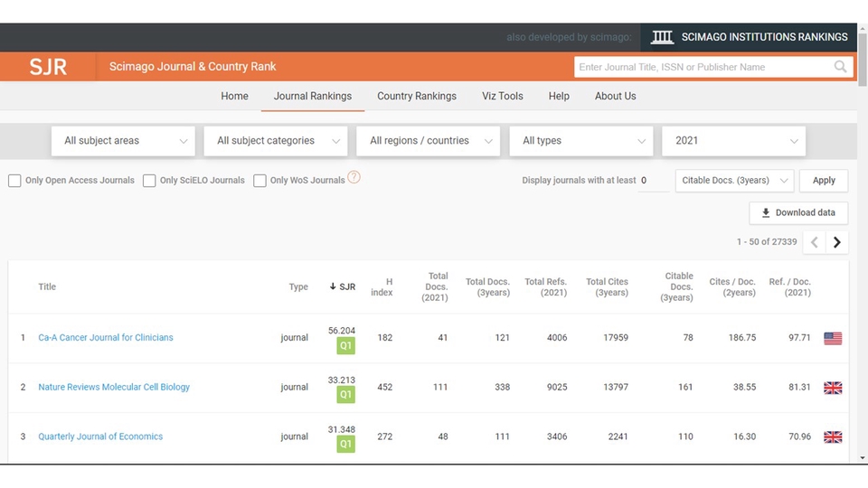The height and width of the screenshot is (488, 868).
Task: Click UK flag in Nature Reviews row
Action: [x=833, y=388]
